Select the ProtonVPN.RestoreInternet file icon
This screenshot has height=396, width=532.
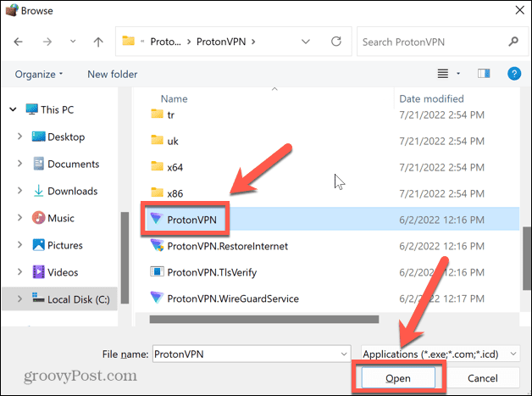[x=157, y=245]
